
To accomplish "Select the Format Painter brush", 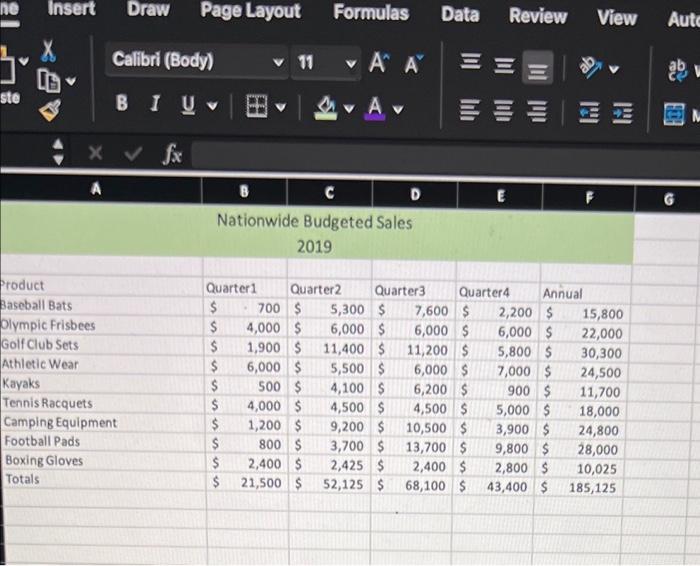I will [x=50, y=110].
